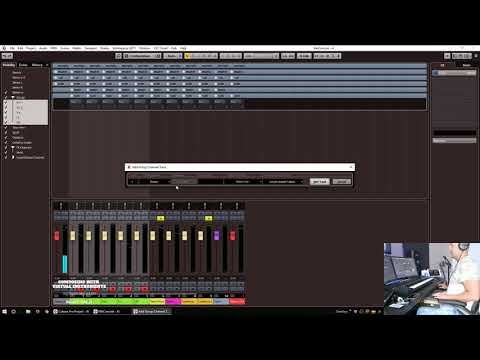Click the top-left toolbar setup button
This screenshot has width=480, height=360.
point(7,56)
